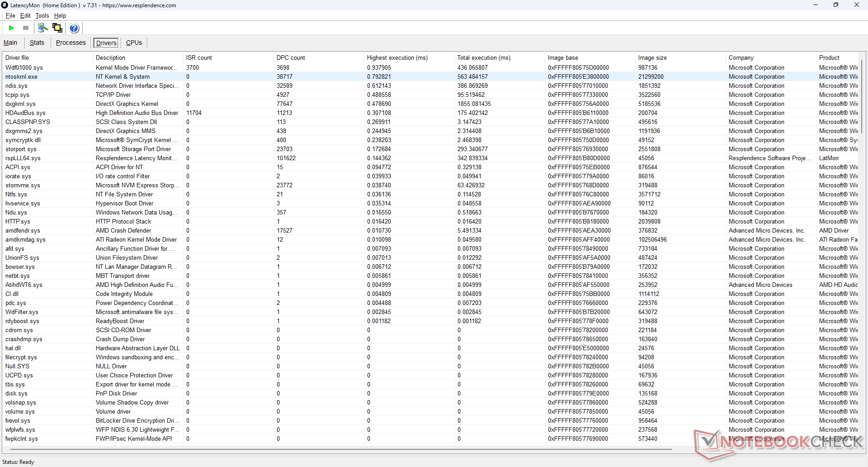Screen dimensions: 868x467
Task: Select the HDAudBus.sys driver row
Action: click(25, 113)
